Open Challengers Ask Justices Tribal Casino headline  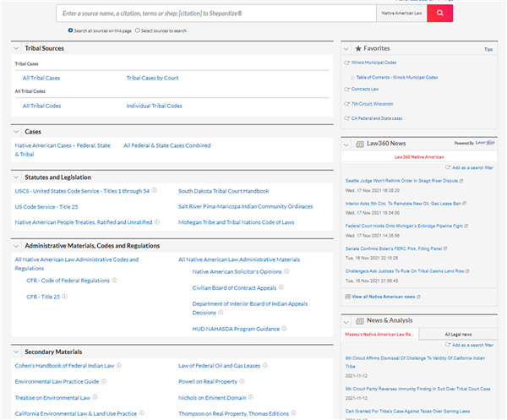[x=405, y=271]
